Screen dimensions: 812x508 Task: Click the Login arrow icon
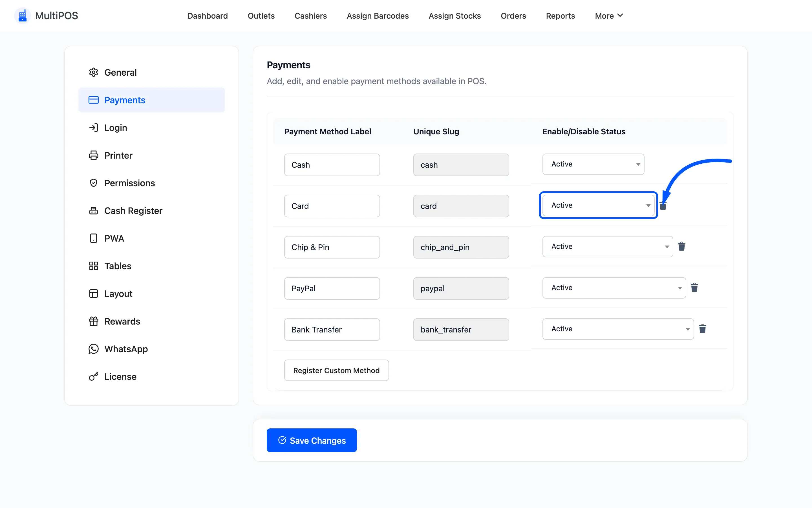click(93, 128)
